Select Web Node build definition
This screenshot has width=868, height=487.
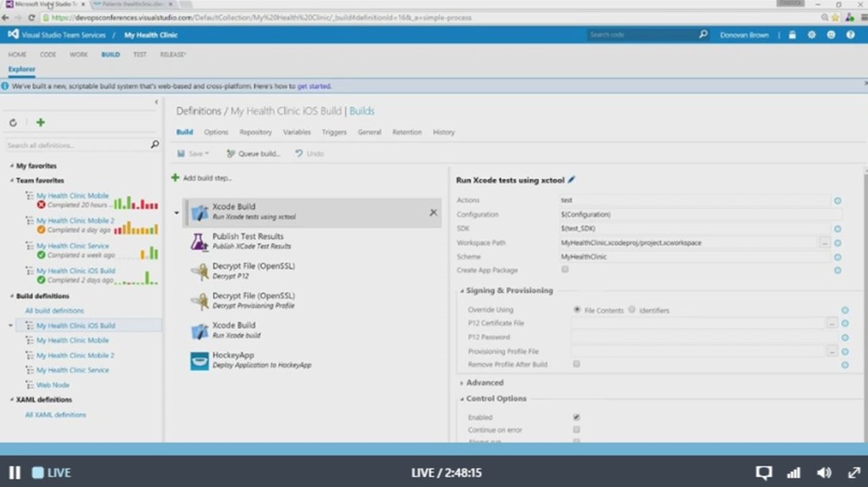click(53, 384)
